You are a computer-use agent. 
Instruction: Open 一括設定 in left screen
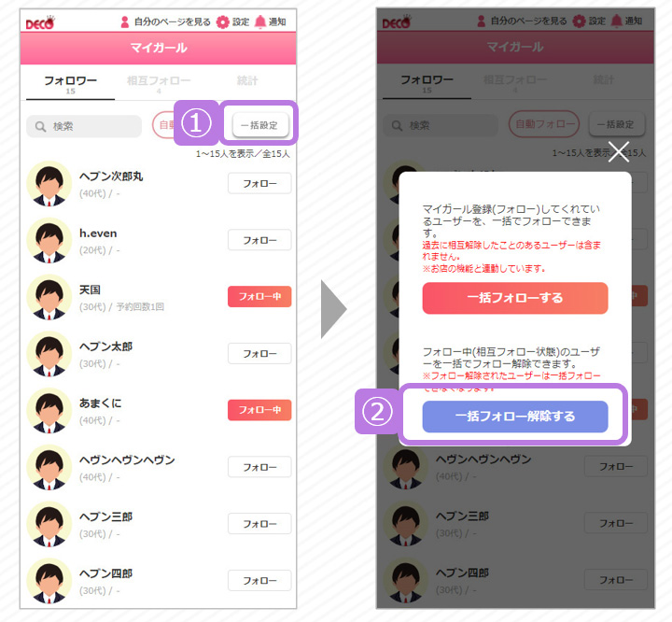tap(260, 125)
